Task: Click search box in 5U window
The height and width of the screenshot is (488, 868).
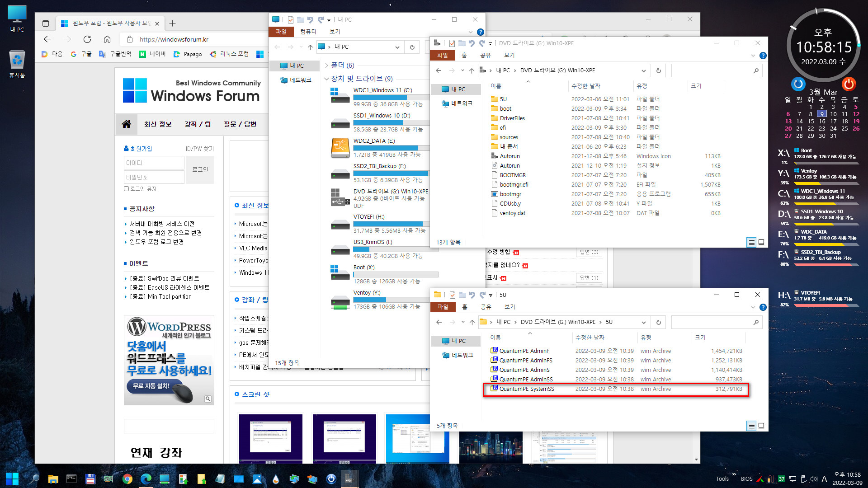Action: (717, 322)
